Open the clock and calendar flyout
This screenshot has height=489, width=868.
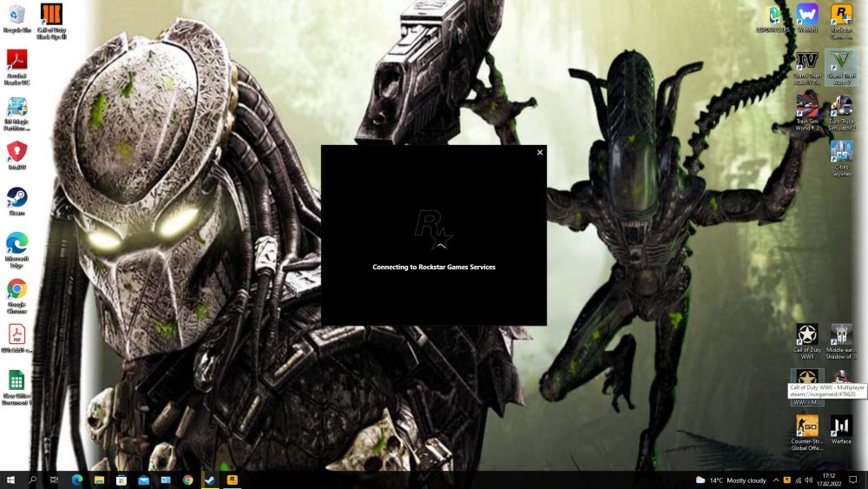click(829, 480)
